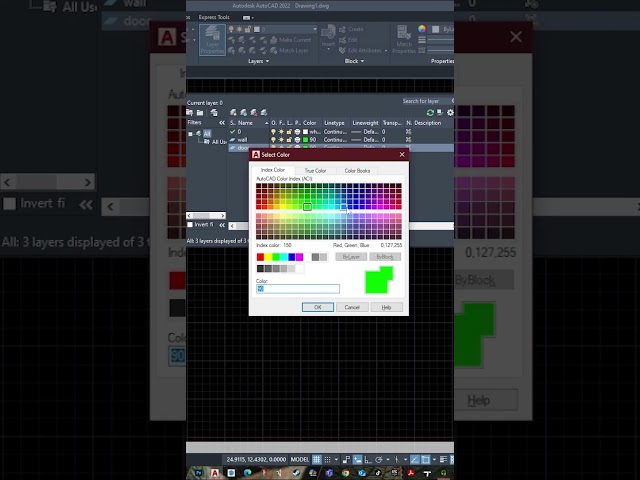Click the Insert block icon
Viewport: 640px width, 480px height.
coord(328,33)
